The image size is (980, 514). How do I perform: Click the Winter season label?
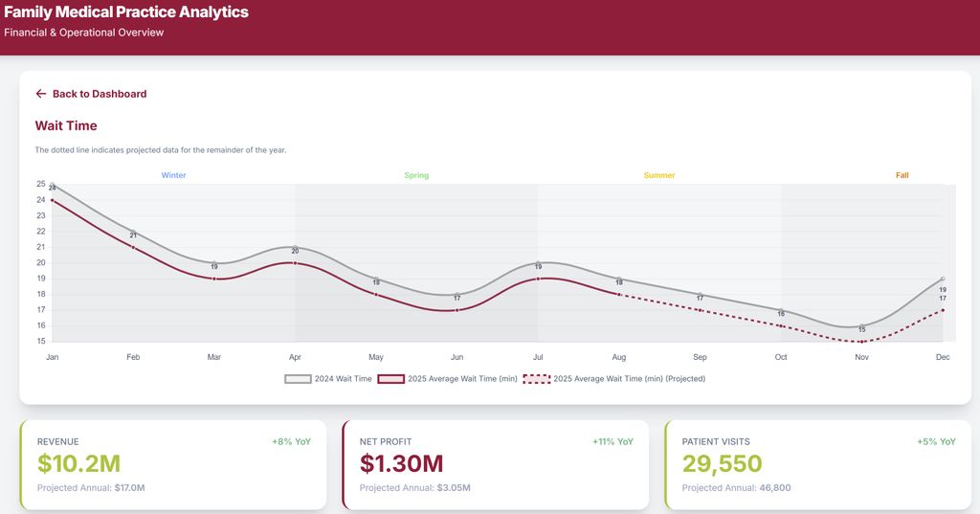click(173, 175)
